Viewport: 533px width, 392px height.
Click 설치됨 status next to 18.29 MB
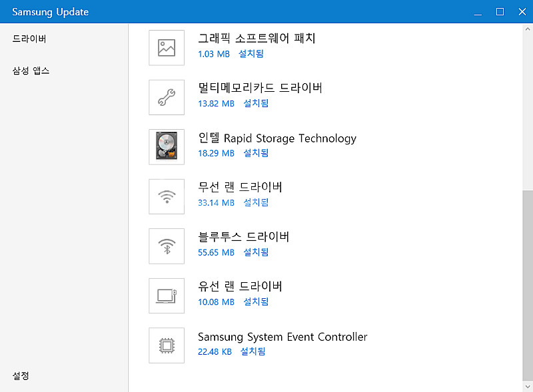(x=257, y=153)
